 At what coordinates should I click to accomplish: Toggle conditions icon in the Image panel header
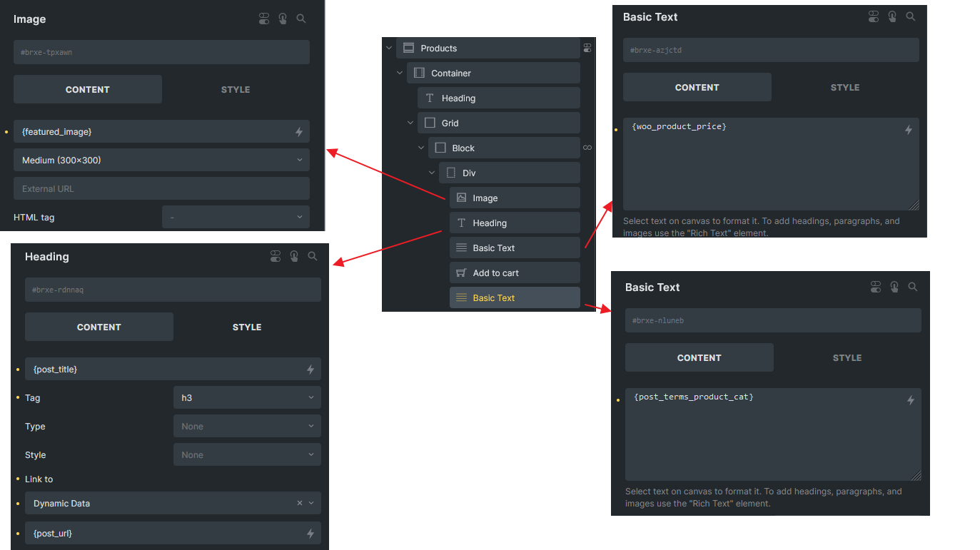point(264,19)
